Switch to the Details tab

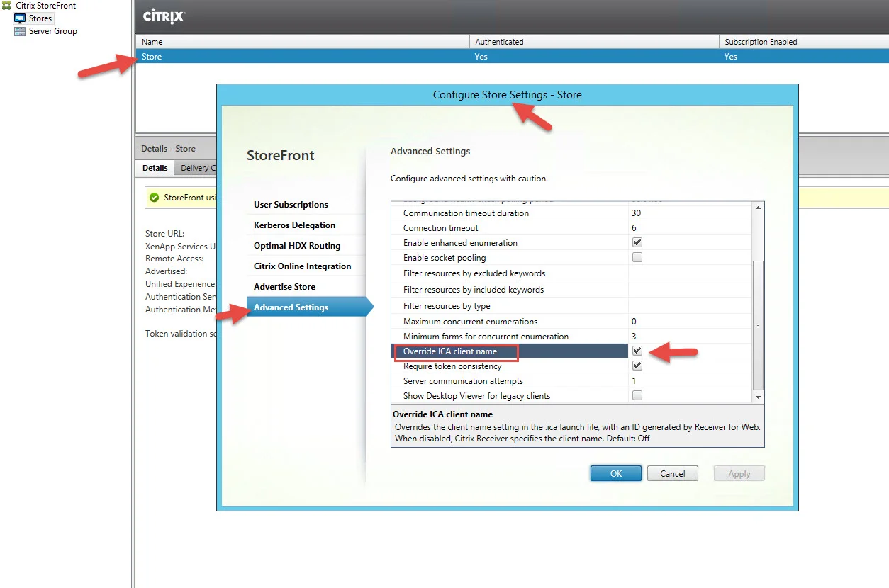coord(155,168)
